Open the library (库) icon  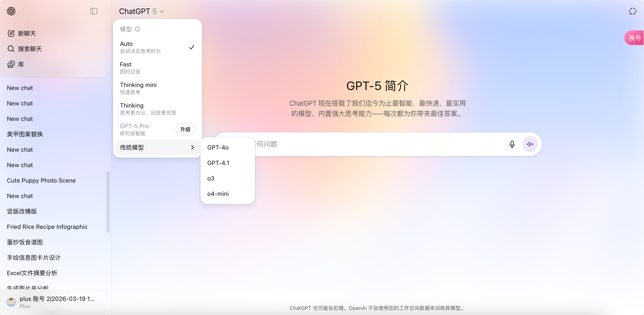coord(11,64)
